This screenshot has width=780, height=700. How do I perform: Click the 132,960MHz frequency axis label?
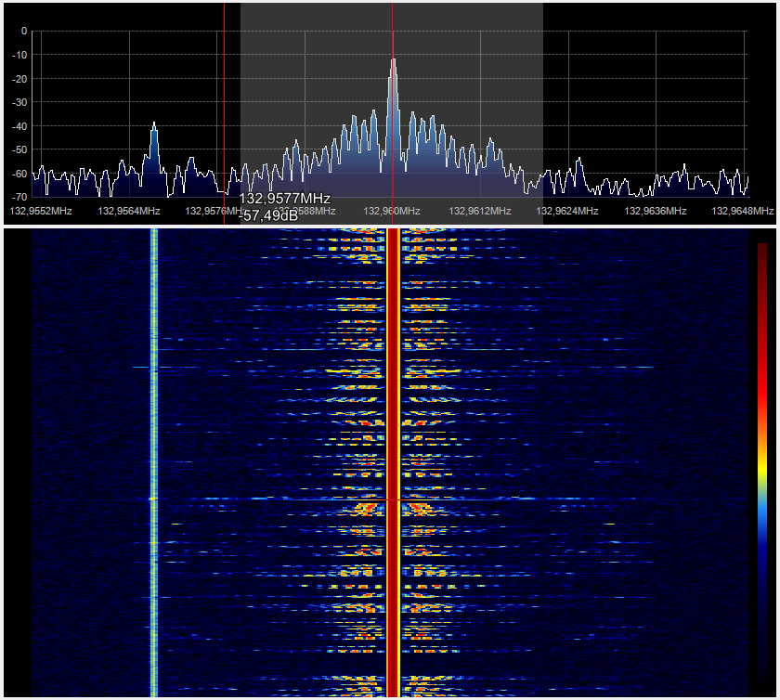(392, 211)
